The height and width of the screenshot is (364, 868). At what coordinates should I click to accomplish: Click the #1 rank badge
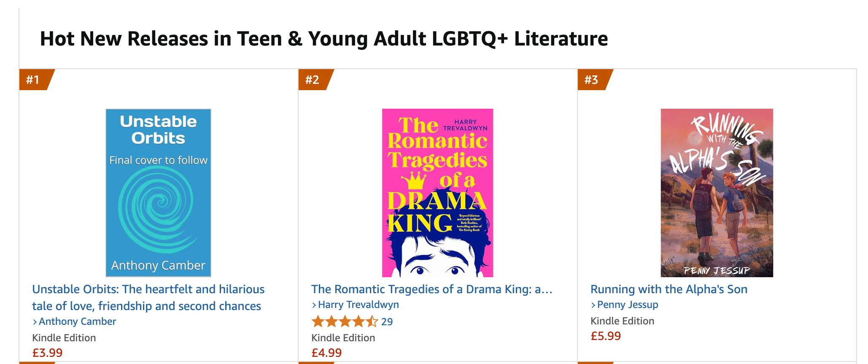[x=33, y=80]
